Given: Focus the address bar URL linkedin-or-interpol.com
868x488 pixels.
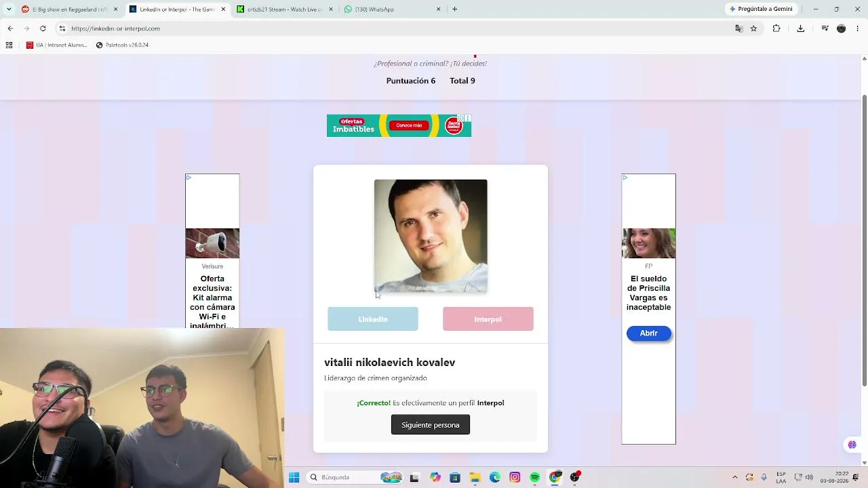Looking at the screenshot, I should coord(115,28).
